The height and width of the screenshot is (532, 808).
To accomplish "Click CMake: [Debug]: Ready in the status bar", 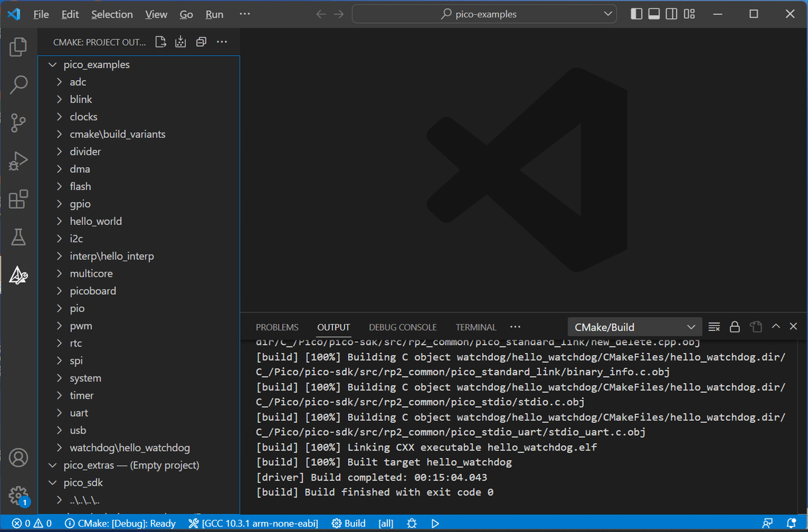I will point(121,523).
